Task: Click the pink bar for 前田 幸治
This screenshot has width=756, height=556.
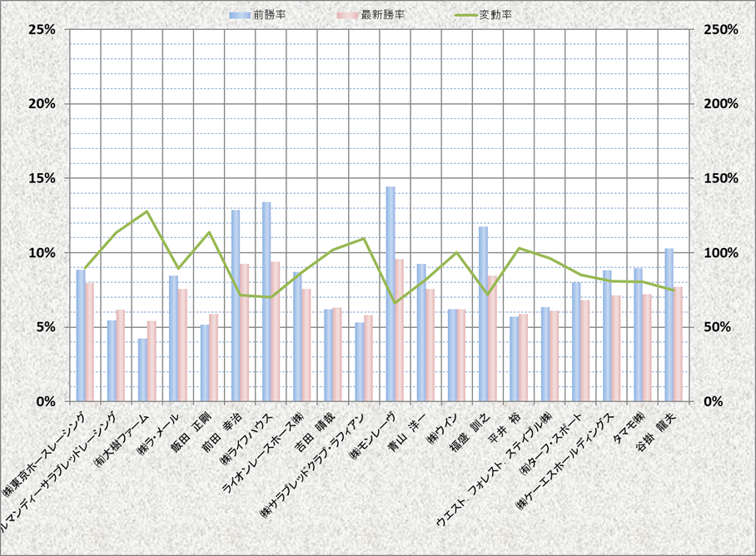Action: pyautogui.click(x=244, y=332)
